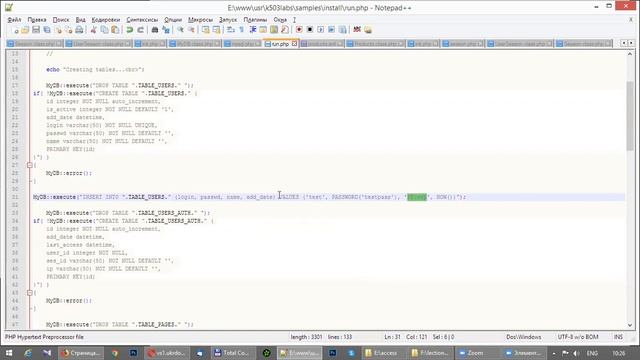
Task: Undo the last edit with the green arrow
Action: click(129, 30)
